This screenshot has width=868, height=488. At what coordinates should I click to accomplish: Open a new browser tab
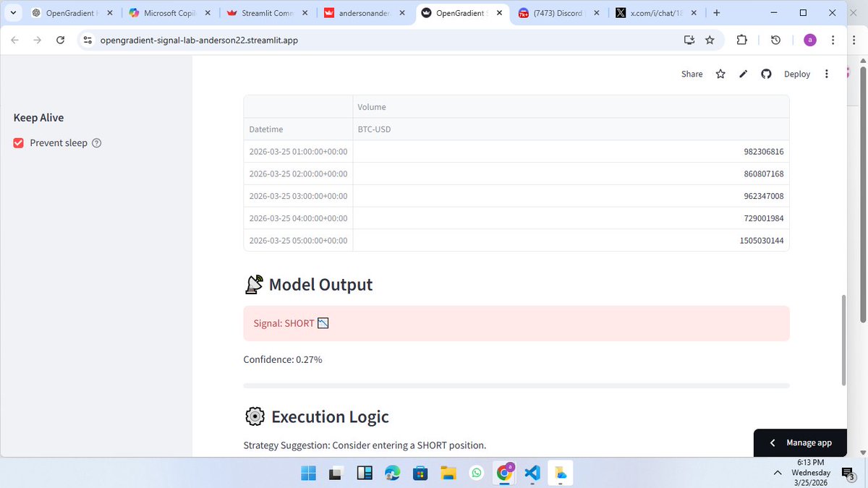[x=716, y=13]
